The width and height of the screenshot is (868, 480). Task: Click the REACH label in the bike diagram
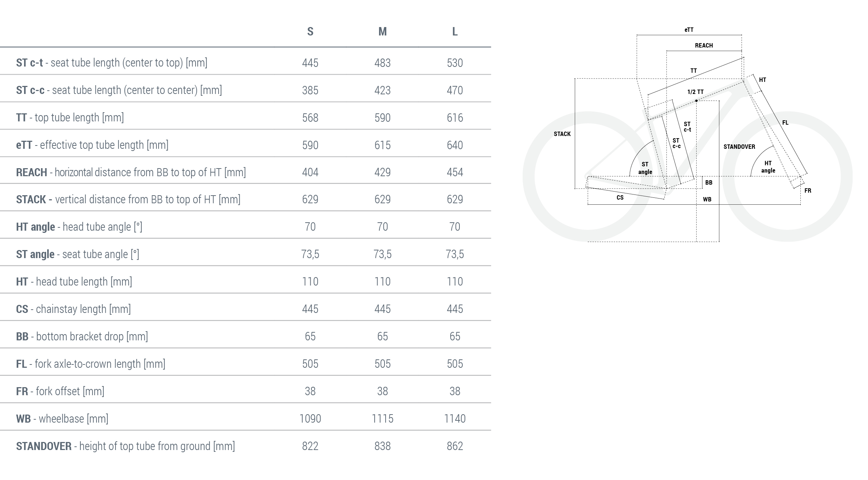(704, 46)
